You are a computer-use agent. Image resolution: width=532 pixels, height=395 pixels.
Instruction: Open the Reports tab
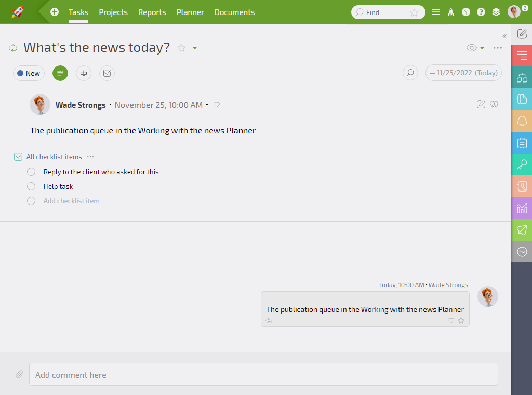[x=152, y=12]
